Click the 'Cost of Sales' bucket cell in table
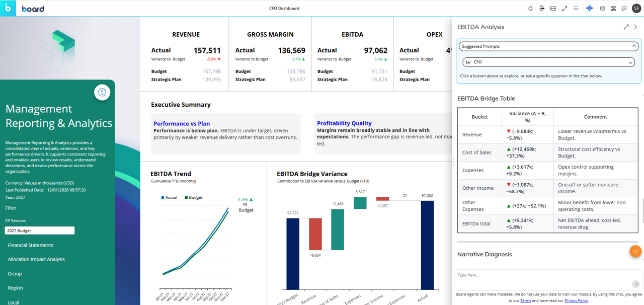 tap(479, 152)
